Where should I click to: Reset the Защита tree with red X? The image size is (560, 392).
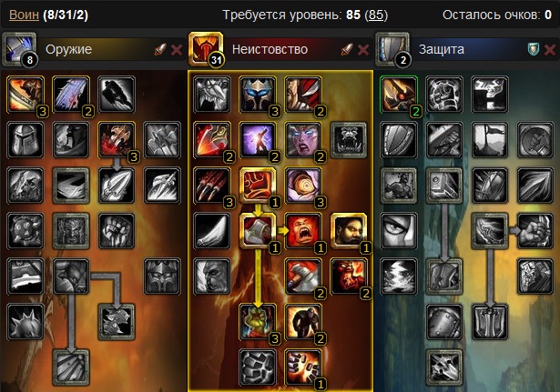pos(550,50)
